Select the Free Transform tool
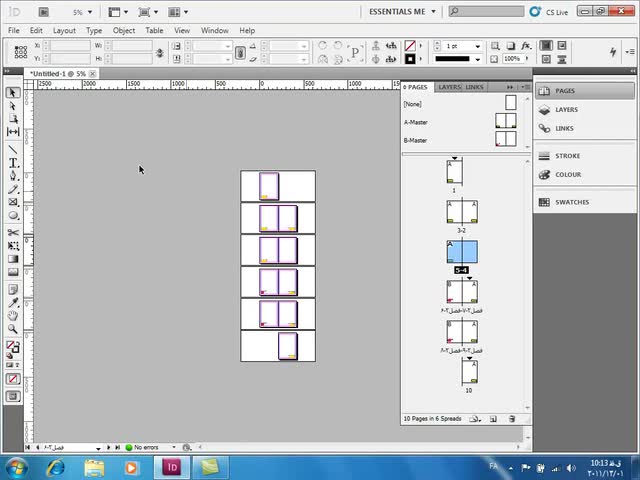The width and height of the screenshot is (640, 480). click(13, 246)
